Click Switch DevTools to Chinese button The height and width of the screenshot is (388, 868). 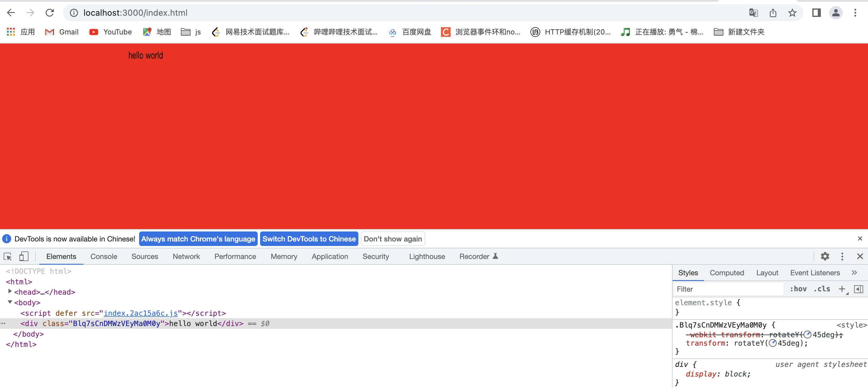click(309, 239)
